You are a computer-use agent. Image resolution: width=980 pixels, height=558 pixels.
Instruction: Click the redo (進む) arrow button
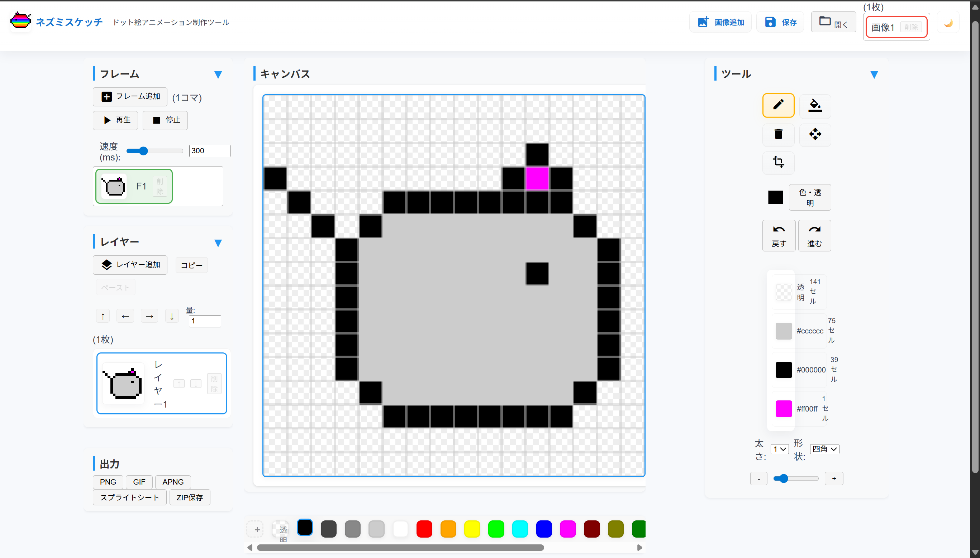814,235
